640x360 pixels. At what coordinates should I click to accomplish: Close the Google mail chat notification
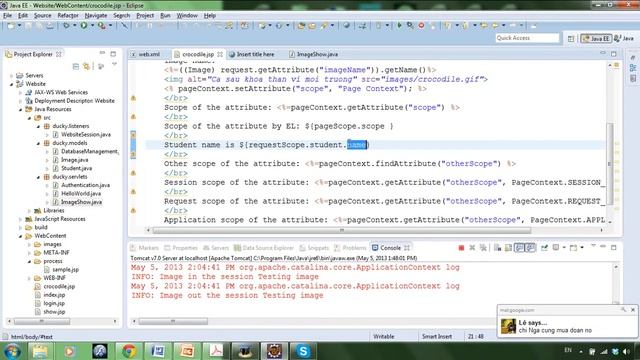tap(633, 310)
